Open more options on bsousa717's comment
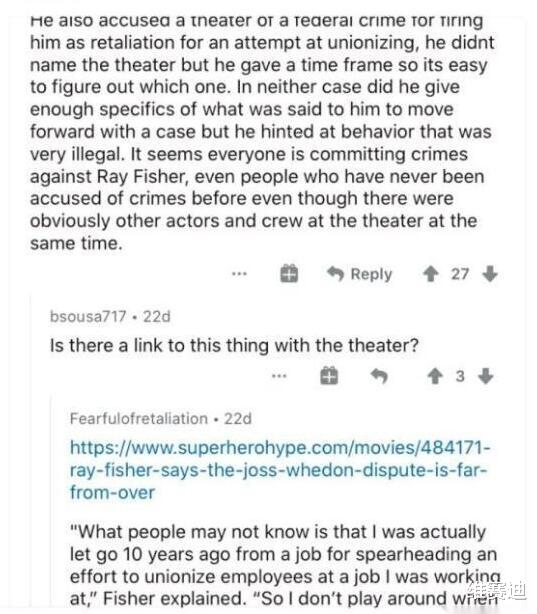This screenshot has width=537, height=614. tap(279, 376)
